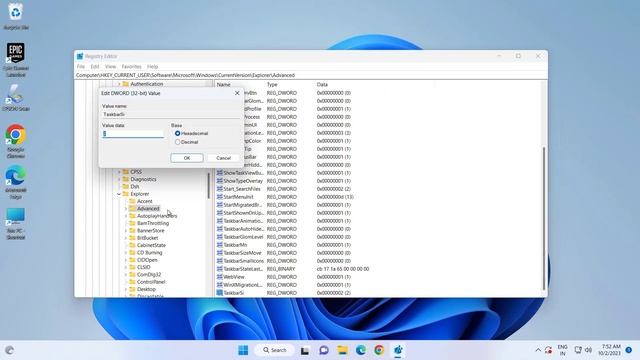
Task: Select the Dsh key folder icon
Action: point(126,187)
